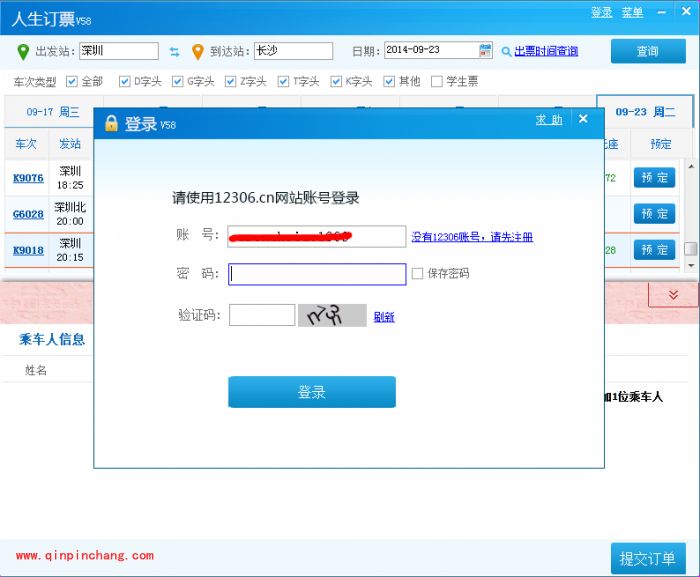Focus the 出发站 input field
Image resolution: width=700 pixels, height=577 pixels.
pyautogui.click(x=119, y=51)
